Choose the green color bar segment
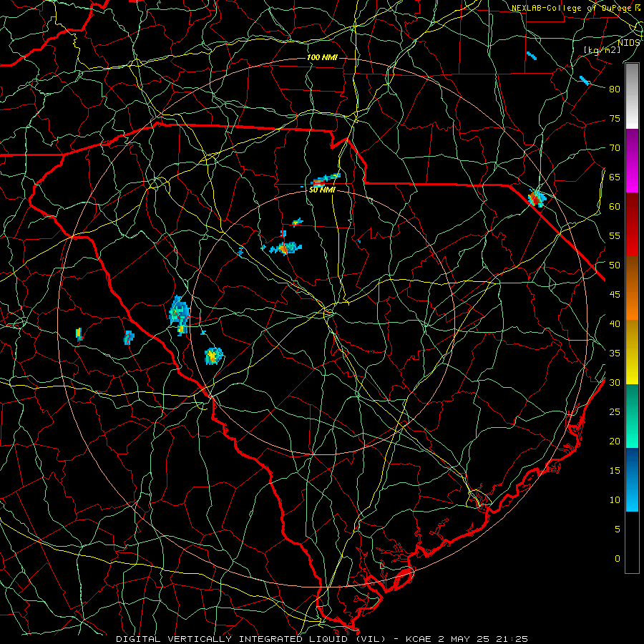Screen dimensions: 644x644 (x=632, y=416)
